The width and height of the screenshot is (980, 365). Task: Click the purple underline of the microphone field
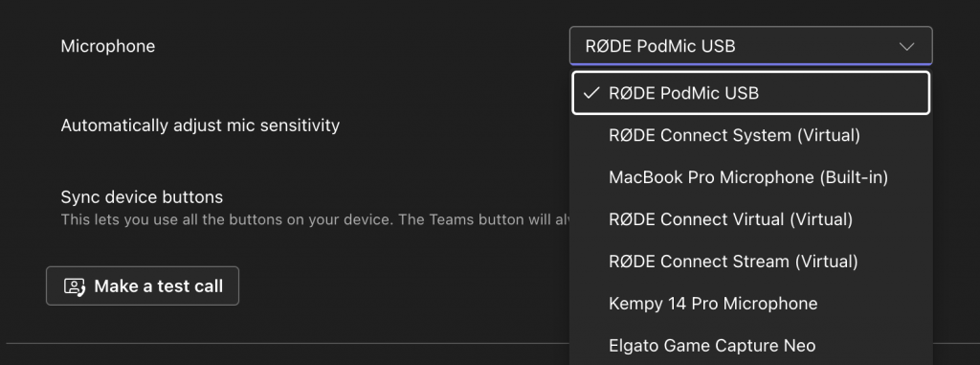click(750, 64)
